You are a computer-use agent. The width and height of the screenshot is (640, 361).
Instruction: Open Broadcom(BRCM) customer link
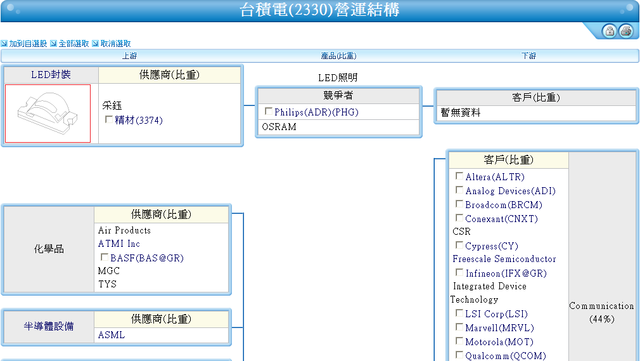point(504,205)
